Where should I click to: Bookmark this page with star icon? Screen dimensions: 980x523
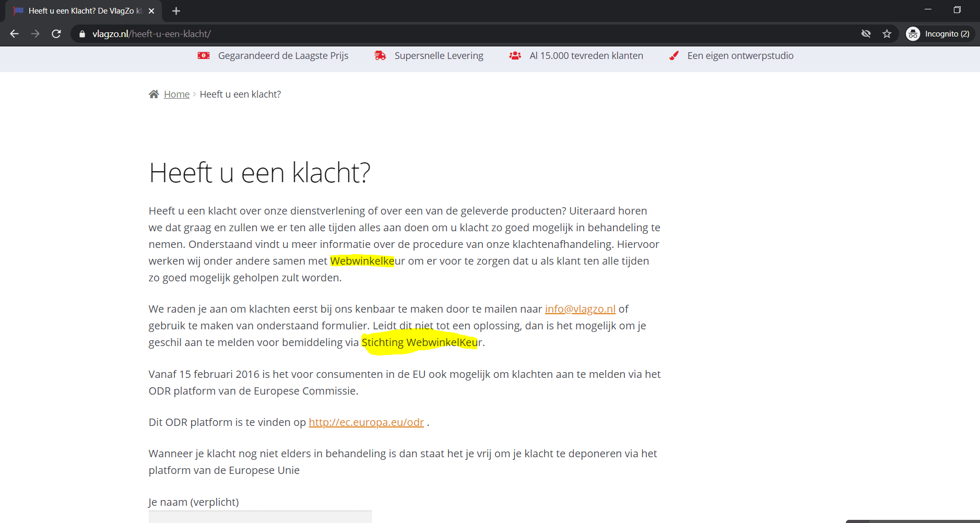(887, 34)
